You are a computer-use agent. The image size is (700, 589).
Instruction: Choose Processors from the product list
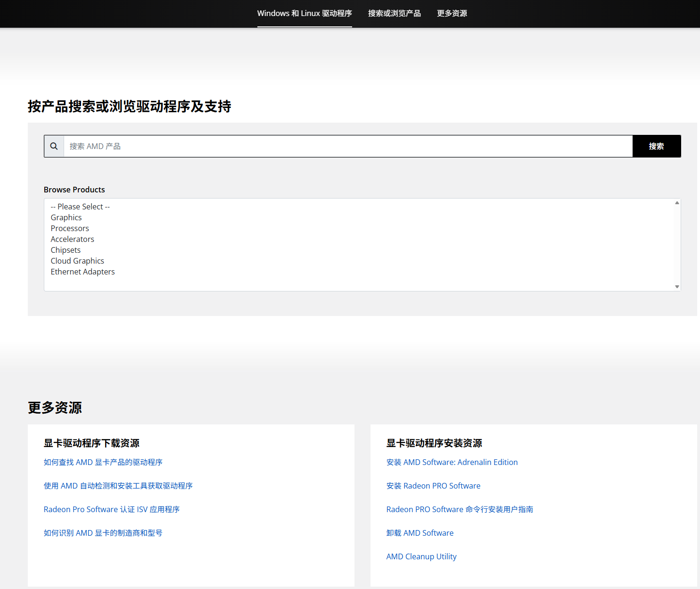[70, 228]
